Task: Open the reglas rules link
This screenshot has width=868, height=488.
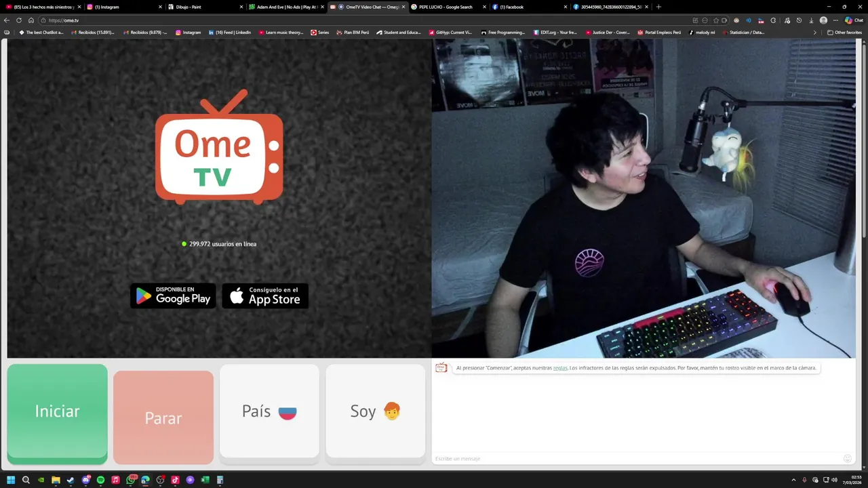Action: point(560,368)
